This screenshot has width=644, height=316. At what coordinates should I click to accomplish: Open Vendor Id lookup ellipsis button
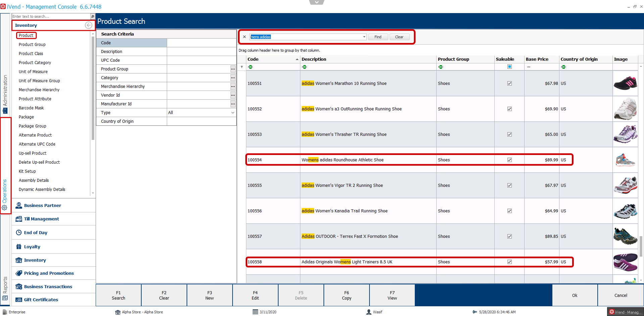pyautogui.click(x=233, y=95)
